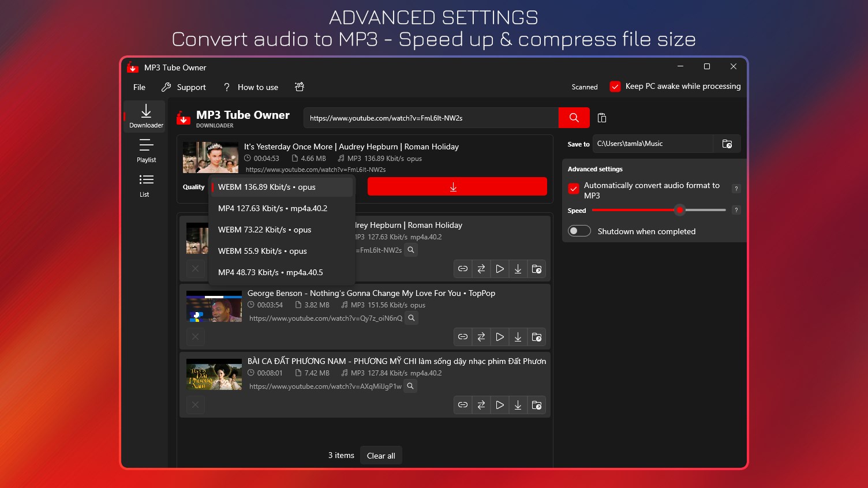Viewport: 868px width, 488px height.
Task: Open the File menu
Action: click(139, 87)
